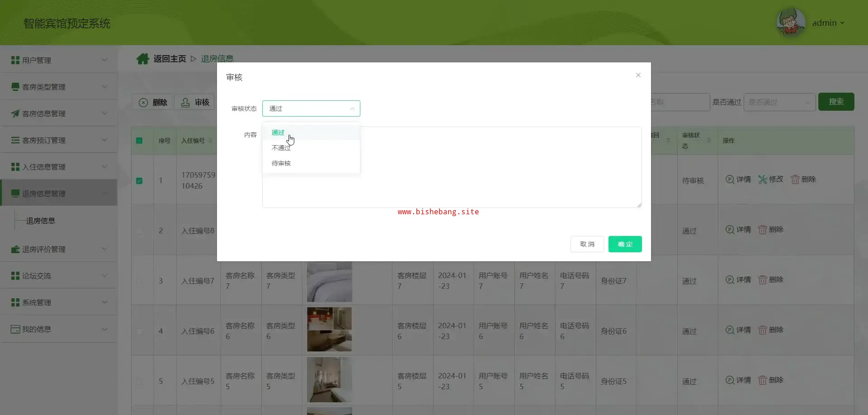Viewport: 868px width, 415px height.
Task: Tick the checkbox for row 4
Action: (139, 331)
